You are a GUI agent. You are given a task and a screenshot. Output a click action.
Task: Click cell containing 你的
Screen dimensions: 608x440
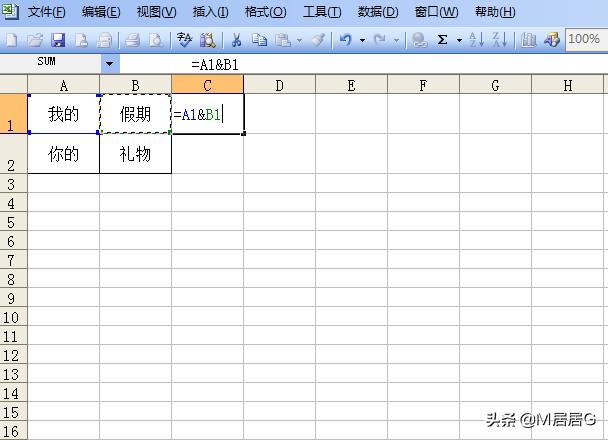pos(64,154)
